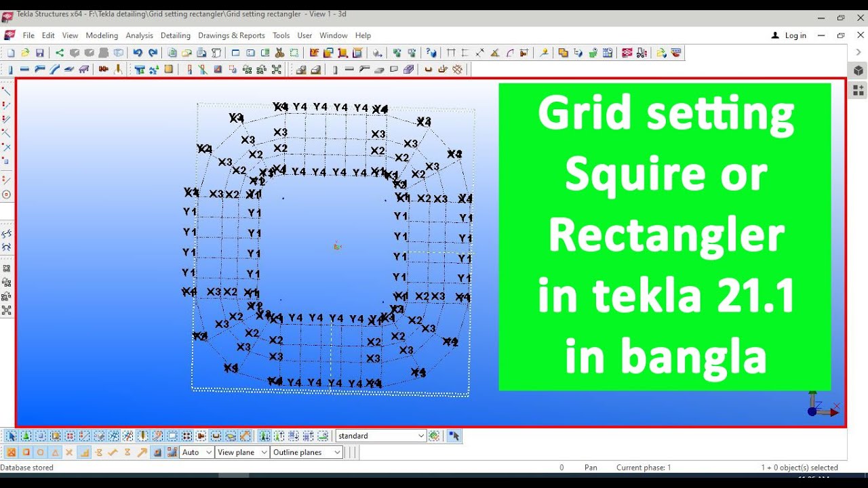The width and height of the screenshot is (868, 488).
Task: Toggle Snap to mid points circle switch
Action: coord(40,452)
